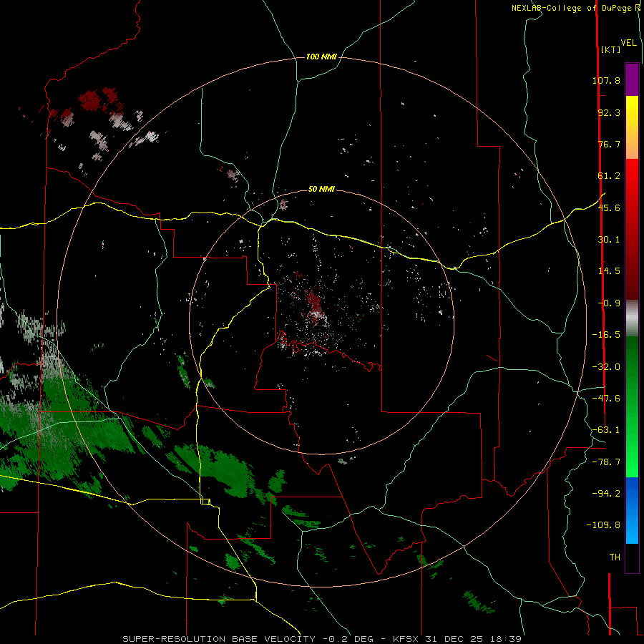Click the 100 NMI range ring label
This screenshot has width=644, height=644.
point(321,57)
